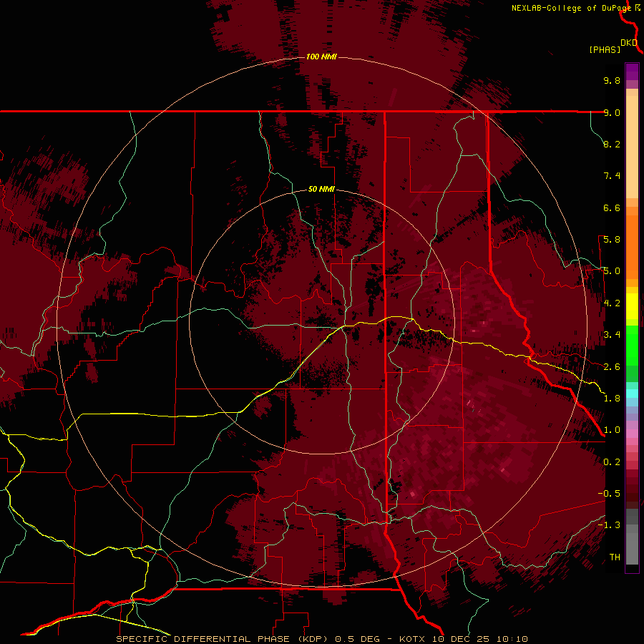
Task: Click the 7.4 scale value
Action: pyautogui.click(x=612, y=176)
